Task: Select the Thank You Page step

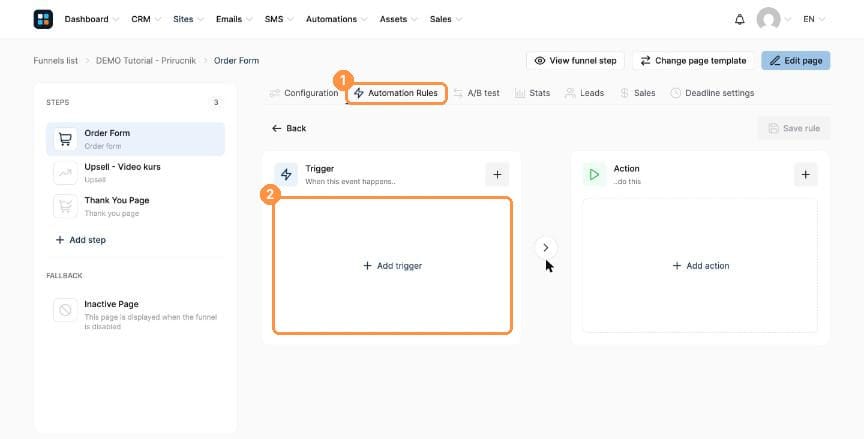Action: click(x=136, y=207)
